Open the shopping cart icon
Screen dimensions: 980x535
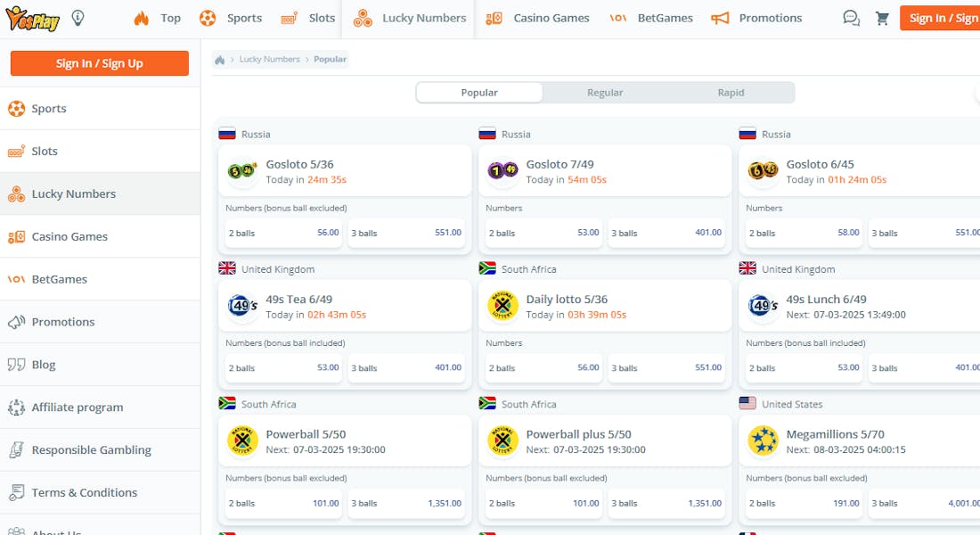tap(882, 18)
